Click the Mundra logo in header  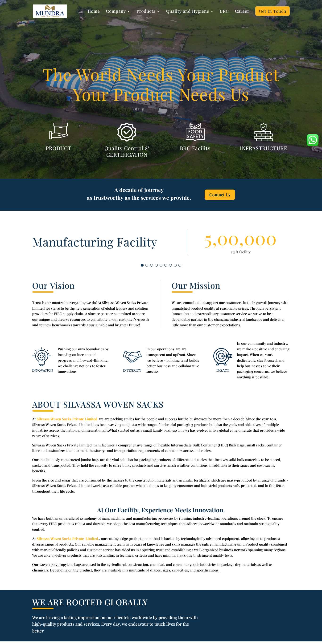[x=50, y=11]
